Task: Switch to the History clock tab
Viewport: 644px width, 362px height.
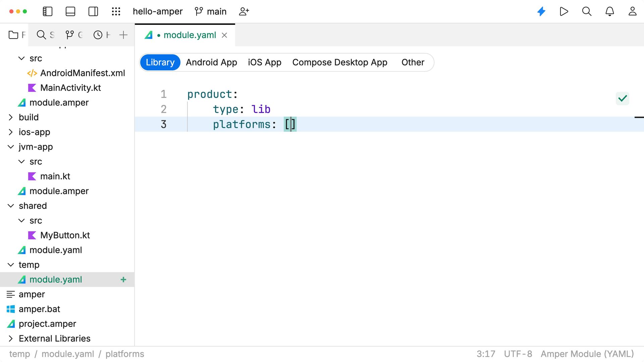Action: click(102, 35)
